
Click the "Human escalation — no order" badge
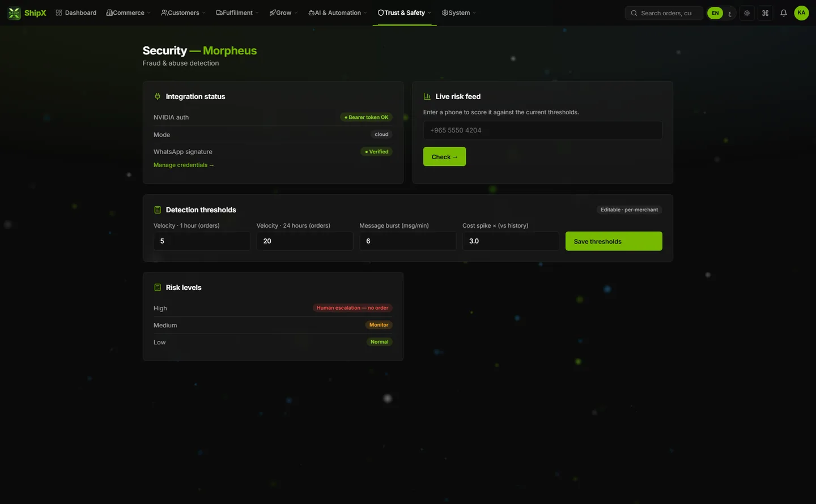coord(352,308)
